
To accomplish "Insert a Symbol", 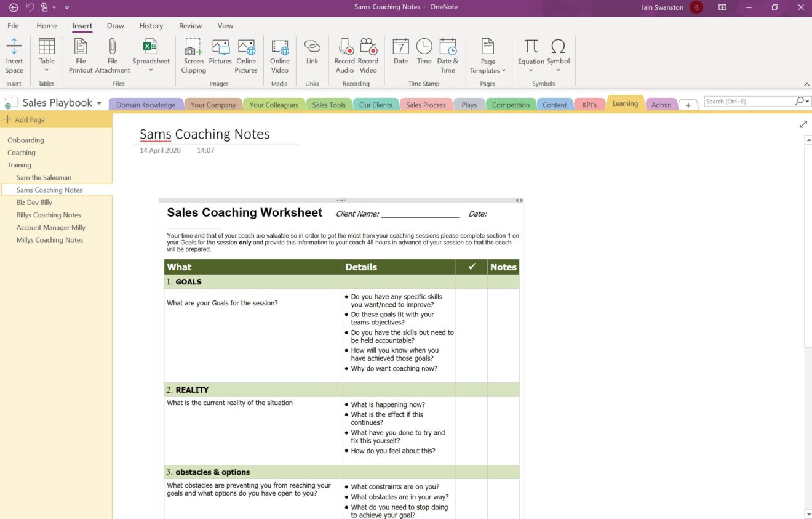I will [x=558, y=50].
